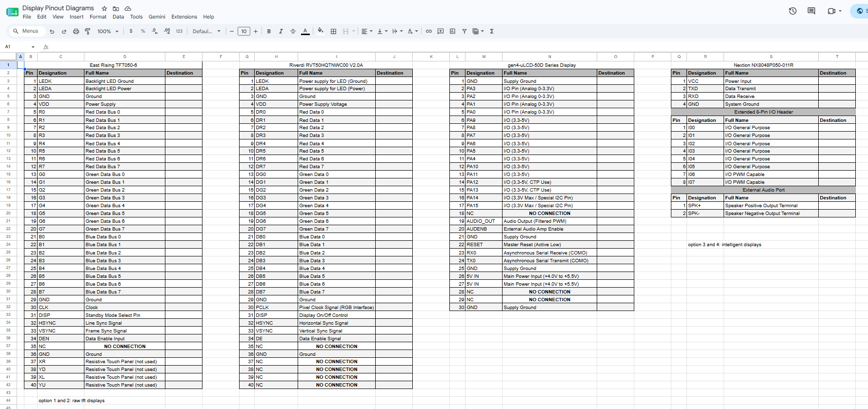The width and height of the screenshot is (868, 409).
Task: Insert a chart
Action: coord(452,31)
